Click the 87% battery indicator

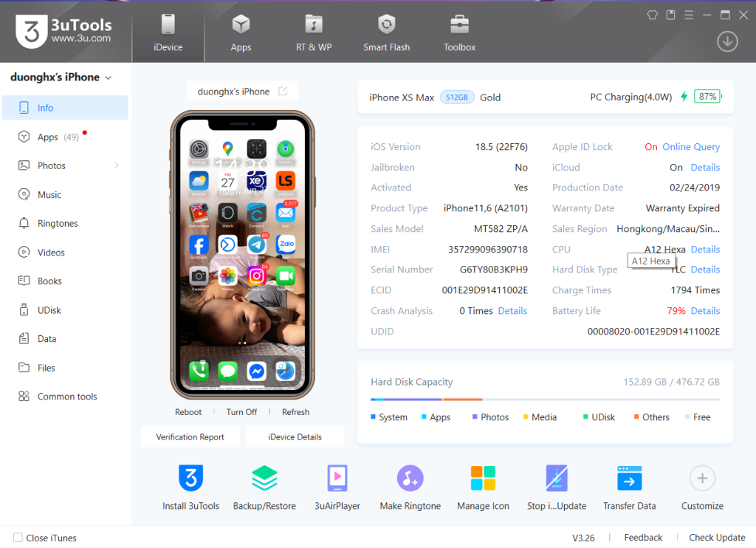click(707, 97)
